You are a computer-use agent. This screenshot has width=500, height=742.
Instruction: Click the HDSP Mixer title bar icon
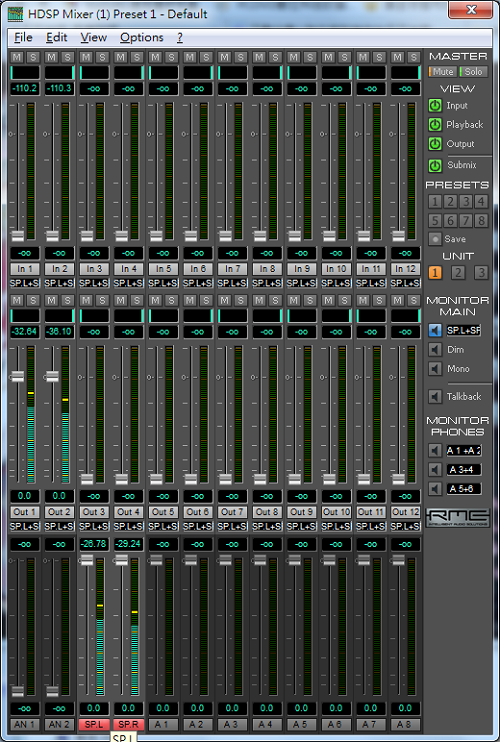click(x=16, y=14)
